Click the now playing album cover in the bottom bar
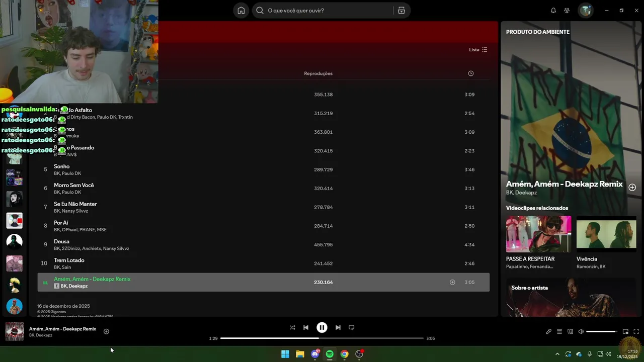Screen dimensions: 644x362 point(15,331)
